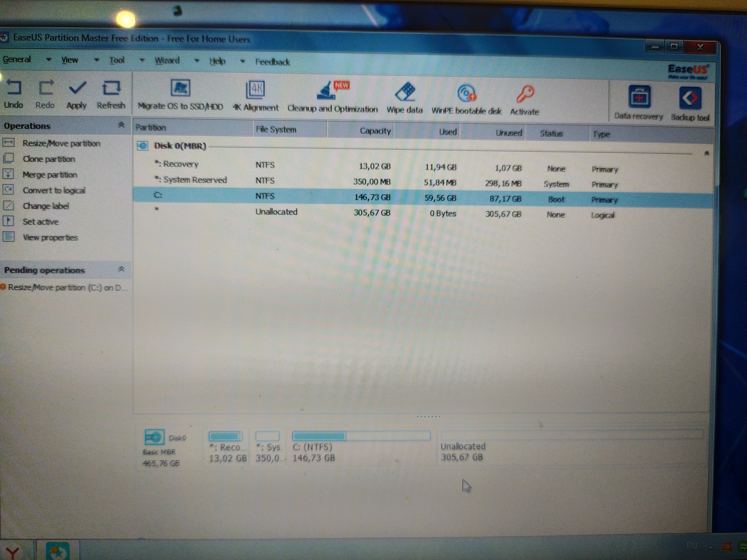Select the Recovery partition row
The width and height of the screenshot is (747, 560).
[x=181, y=164]
